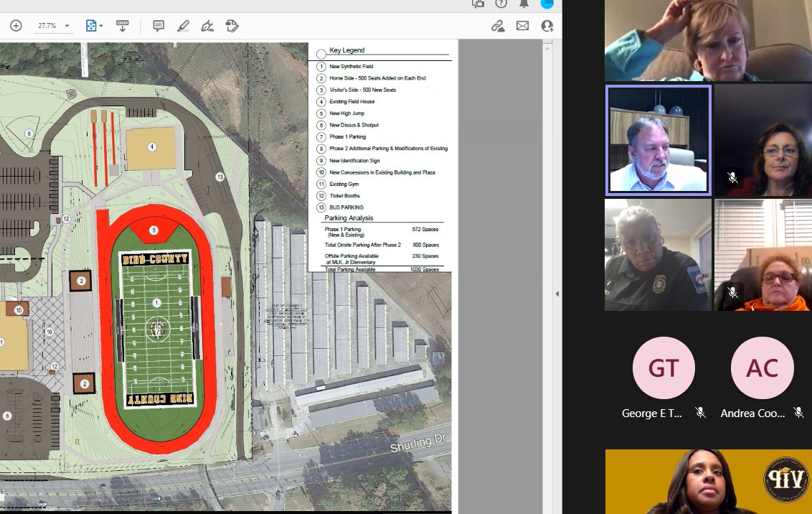Click legend entry 'BUS PARKING'
The image size is (812, 514).
(346, 207)
